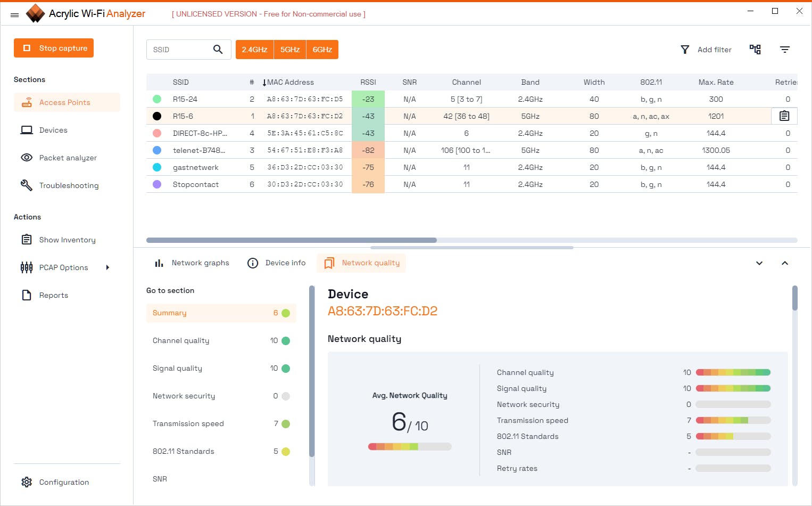The width and height of the screenshot is (812, 506).
Task: Click the Add filter funnel icon
Action: tap(685, 50)
